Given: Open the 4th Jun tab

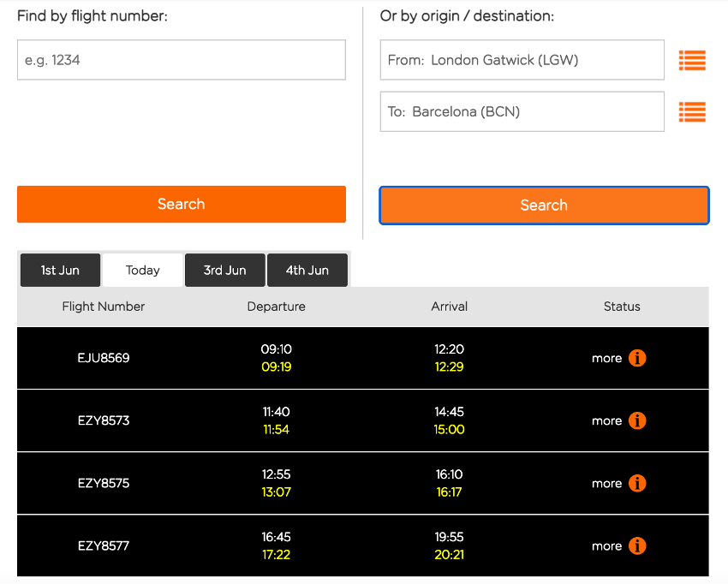Looking at the screenshot, I should click(x=307, y=270).
